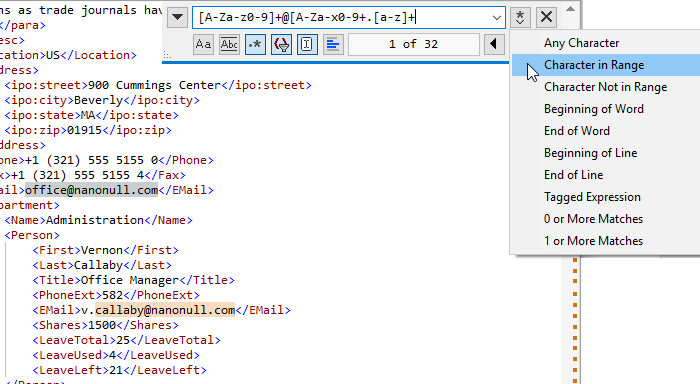Toggle the Match case (Aa) option
The image size is (700, 384).
click(203, 44)
